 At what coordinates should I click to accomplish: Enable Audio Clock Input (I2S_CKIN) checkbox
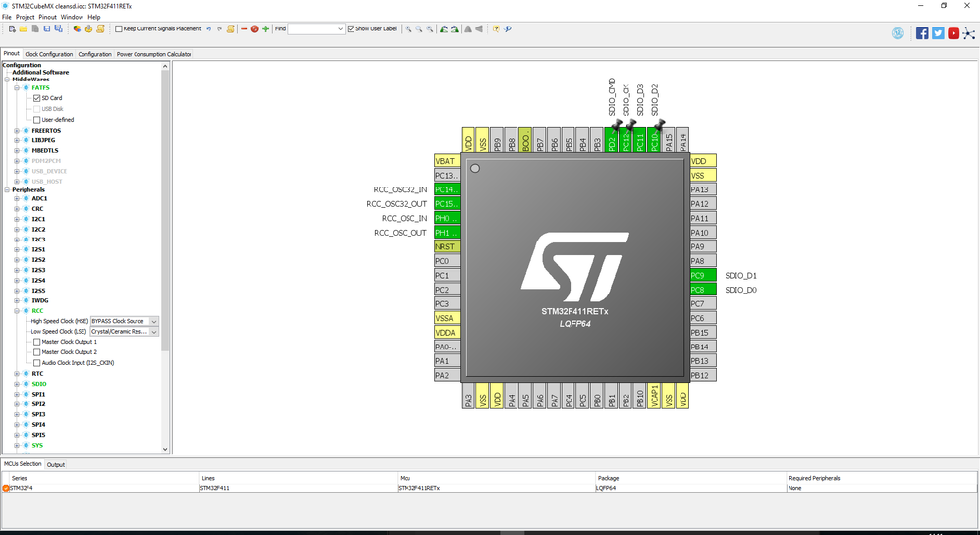pos(37,363)
